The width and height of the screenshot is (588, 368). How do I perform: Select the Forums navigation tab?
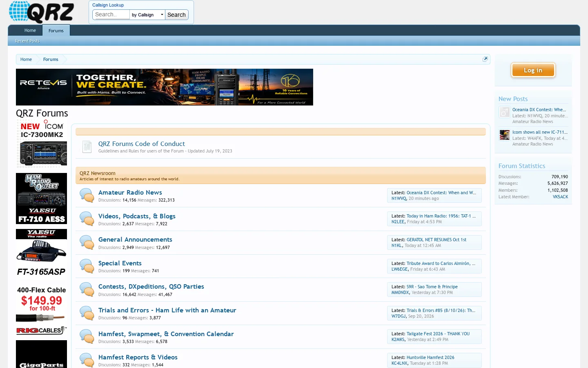(x=56, y=30)
